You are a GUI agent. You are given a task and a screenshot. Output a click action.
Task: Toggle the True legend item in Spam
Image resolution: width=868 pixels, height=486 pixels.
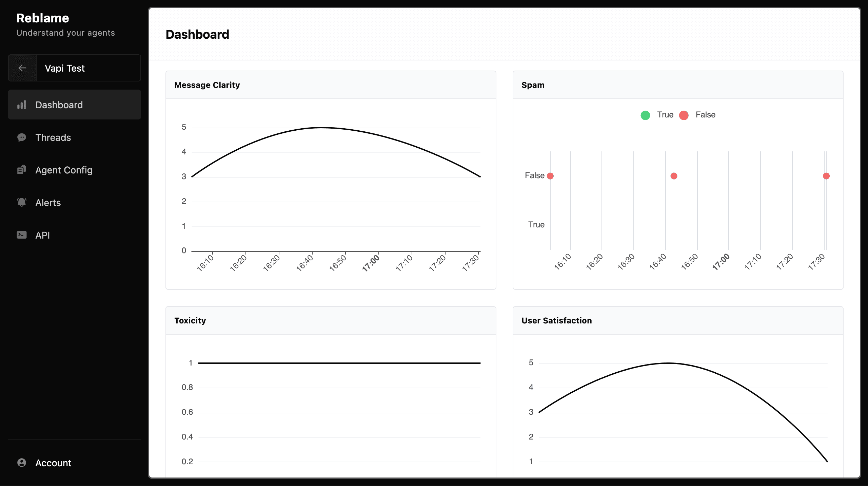click(x=665, y=115)
